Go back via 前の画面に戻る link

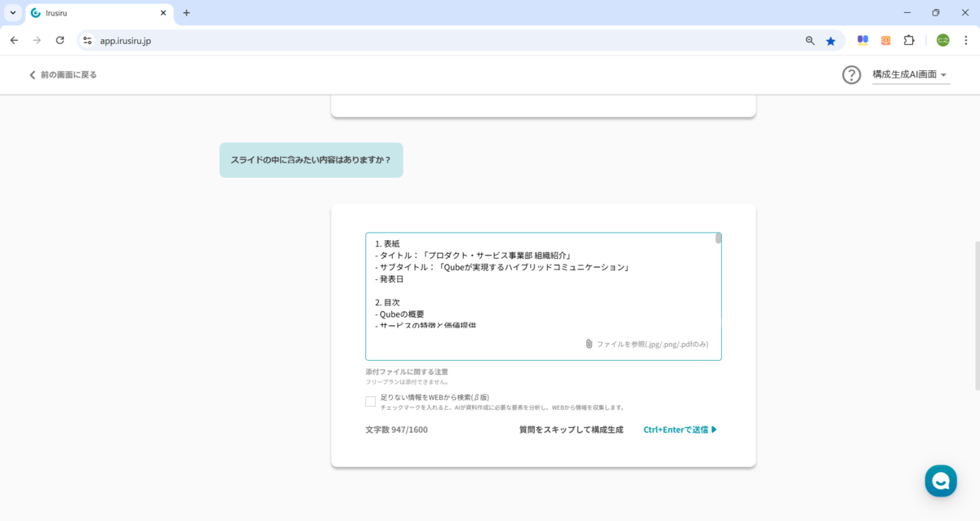(x=63, y=74)
